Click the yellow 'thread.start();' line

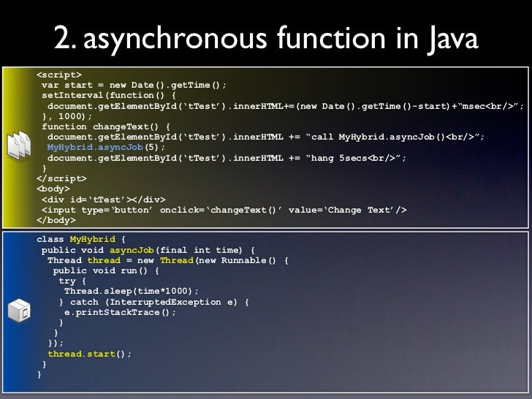click(x=90, y=354)
